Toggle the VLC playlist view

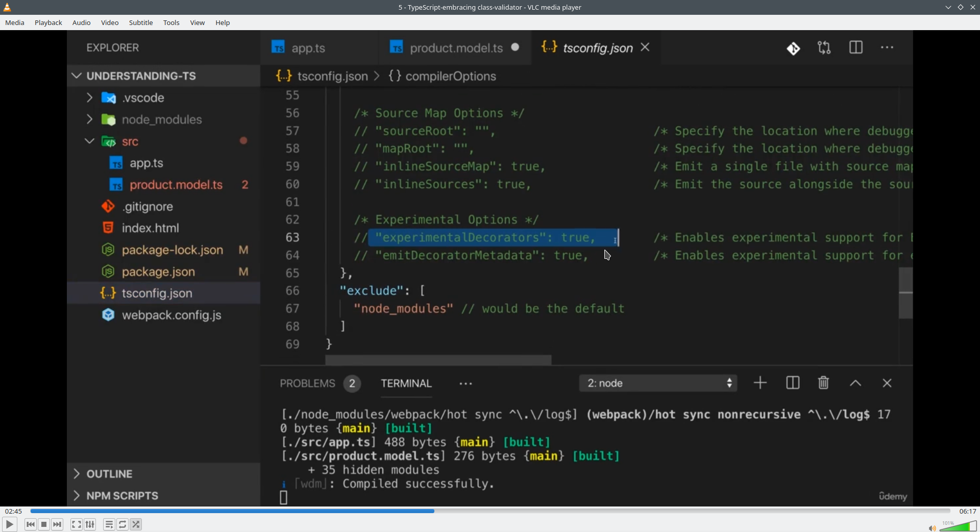tap(109, 524)
